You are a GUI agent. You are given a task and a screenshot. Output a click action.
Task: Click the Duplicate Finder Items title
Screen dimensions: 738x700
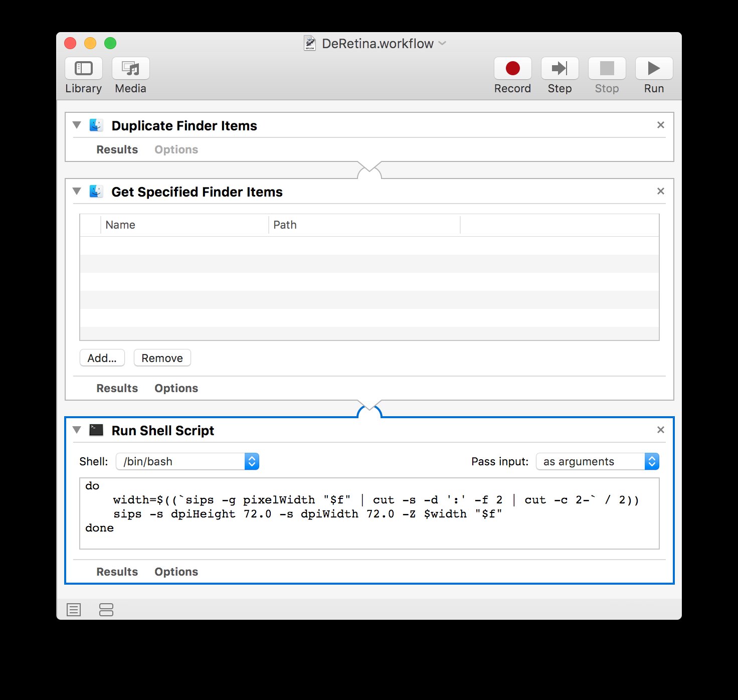(184, 125)
